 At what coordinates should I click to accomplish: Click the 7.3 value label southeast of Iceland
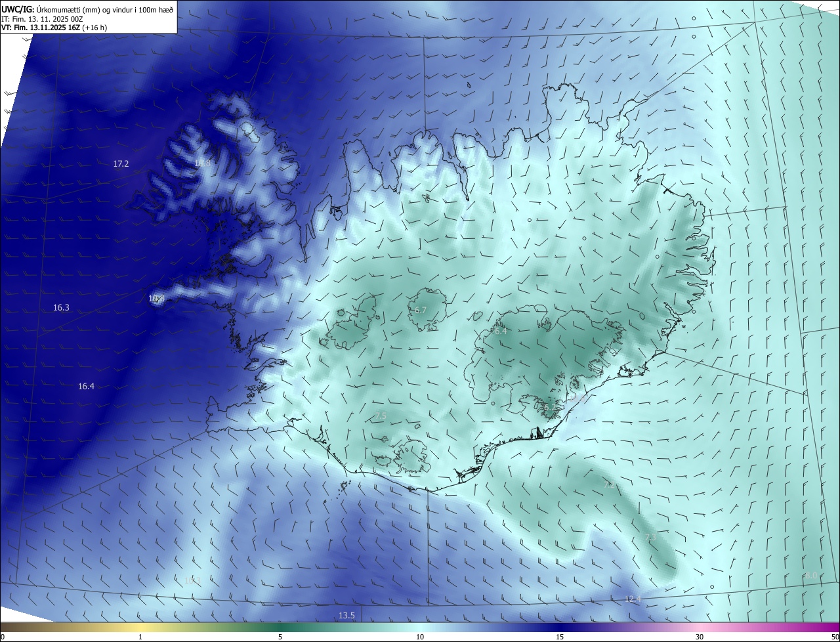click(650, 538)
